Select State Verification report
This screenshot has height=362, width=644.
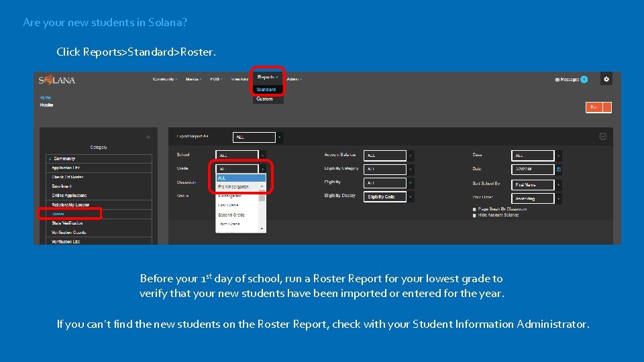click(x=99, y=223)
